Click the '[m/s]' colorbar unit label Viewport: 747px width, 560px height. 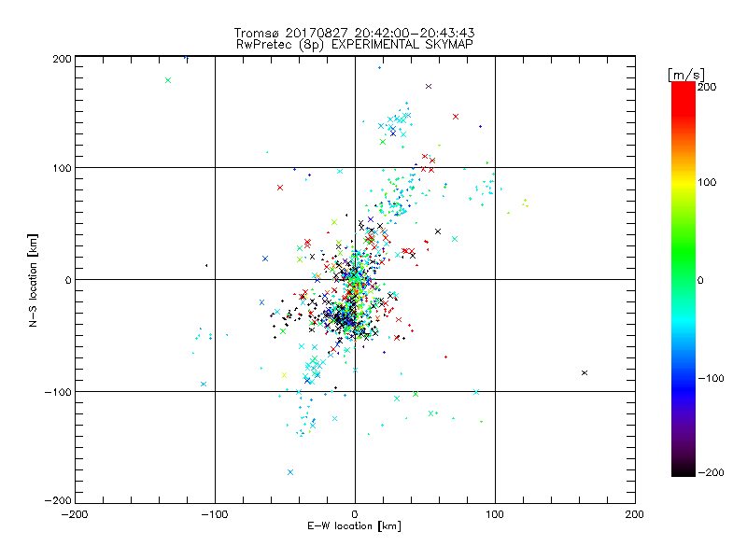(686, 75)
